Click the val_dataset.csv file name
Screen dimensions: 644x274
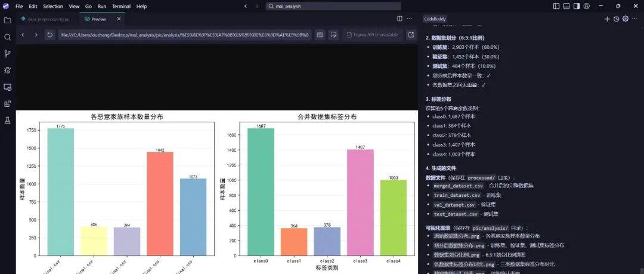(x=456, y=205)
